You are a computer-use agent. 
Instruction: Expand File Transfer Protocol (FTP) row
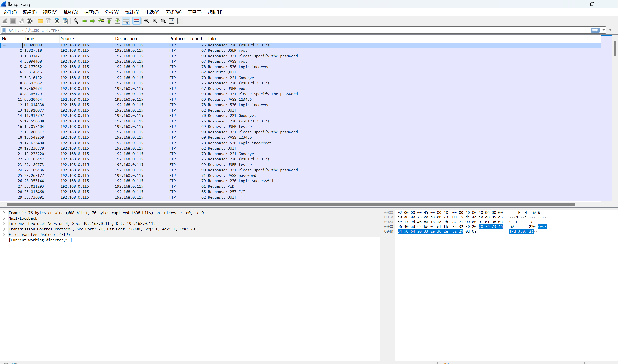pyautogui.click(x=4, y=235)
